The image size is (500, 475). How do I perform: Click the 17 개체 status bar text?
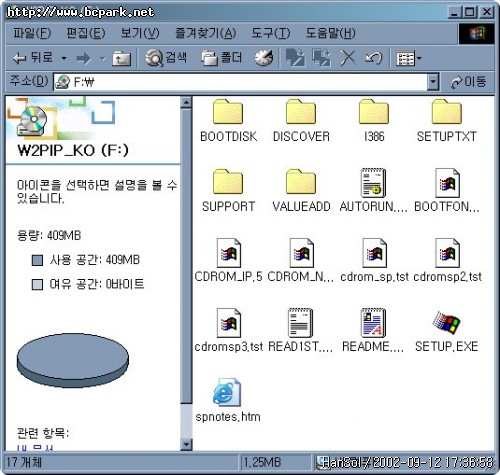click(24, 462)
